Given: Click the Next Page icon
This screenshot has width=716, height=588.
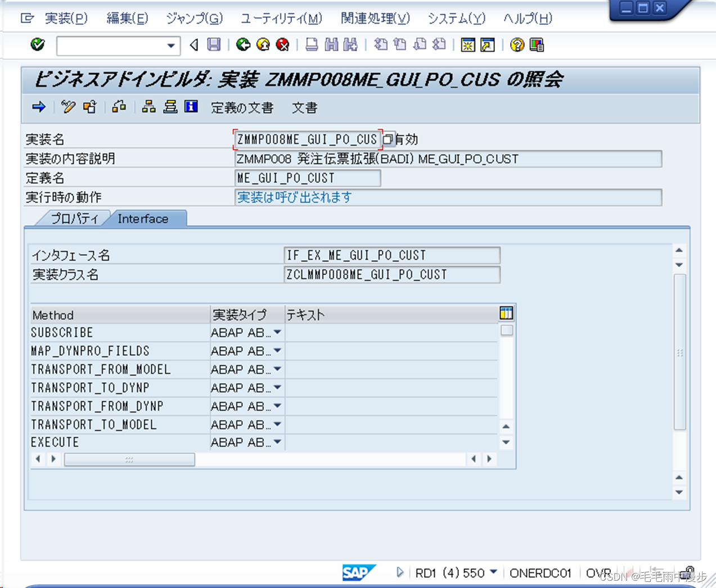Looking at the screenshot, I should [x=420, y=44].
